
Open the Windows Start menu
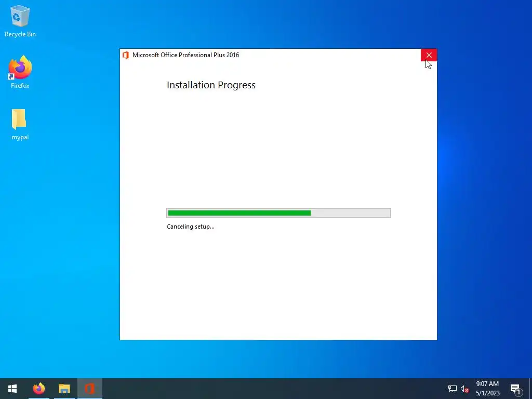(x=12, y=389)
